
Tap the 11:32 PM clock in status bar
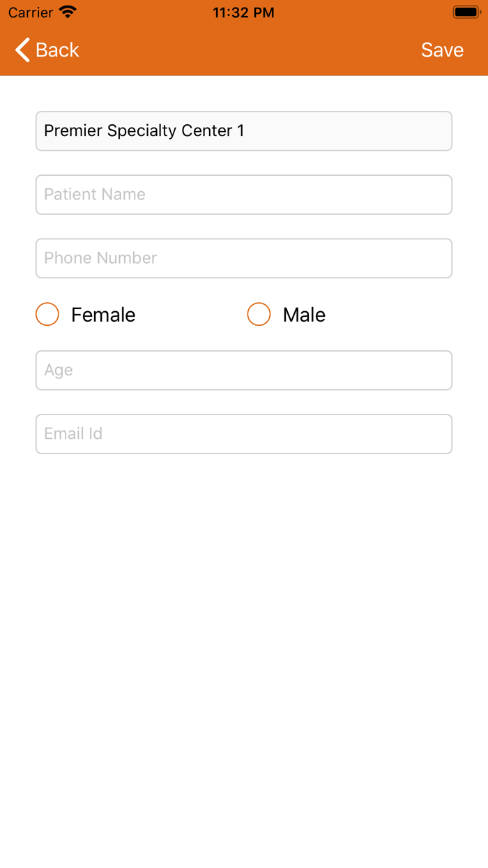(243, 13)
